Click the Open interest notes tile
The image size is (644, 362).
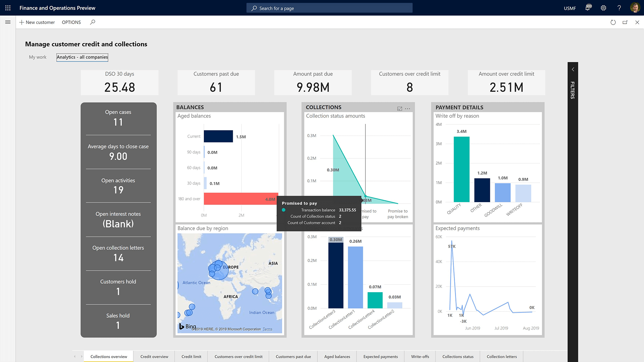point(118,219)
